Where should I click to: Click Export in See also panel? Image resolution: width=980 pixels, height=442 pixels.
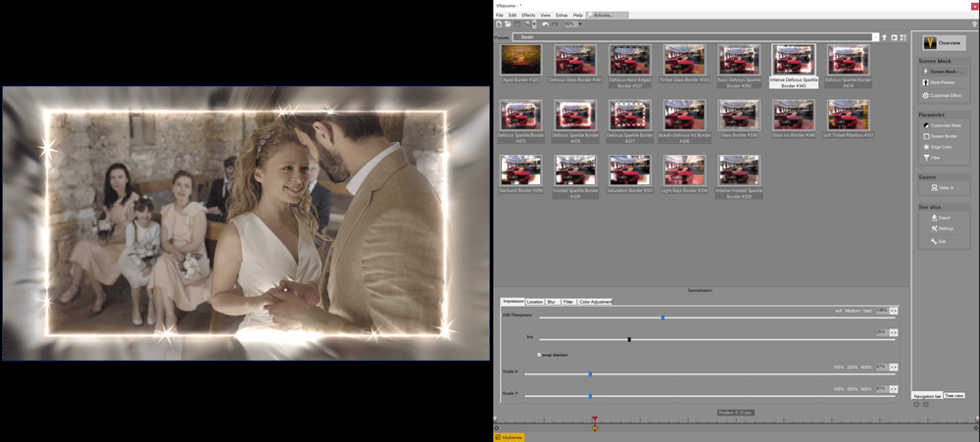click(940, 218)
